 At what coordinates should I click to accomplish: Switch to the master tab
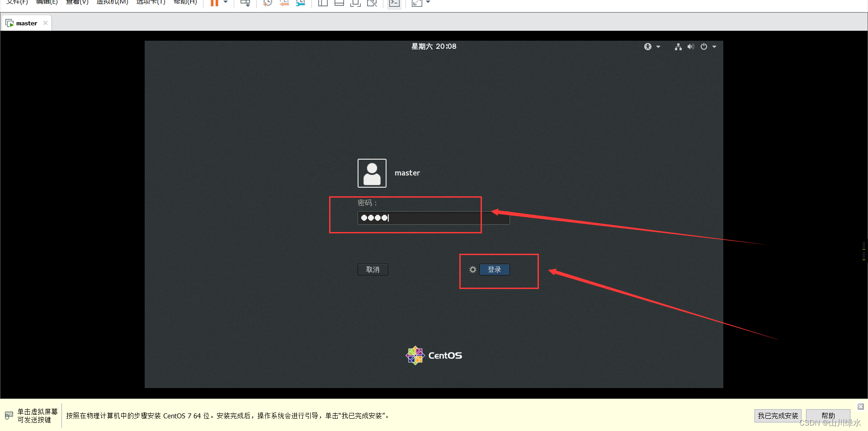26,23
